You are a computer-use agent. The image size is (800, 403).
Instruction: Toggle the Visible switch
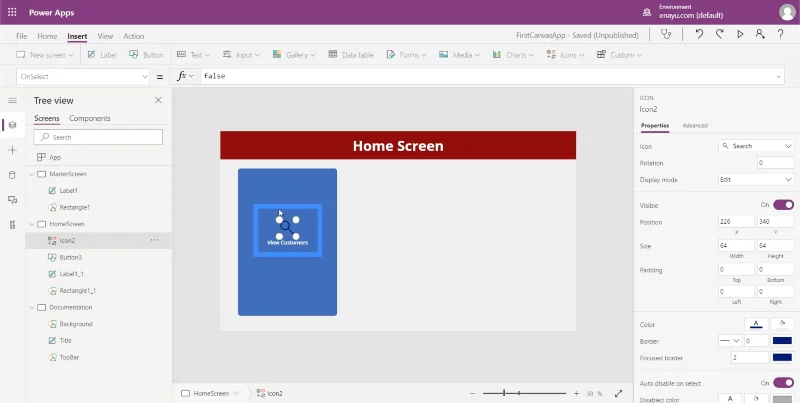(783, 205)
